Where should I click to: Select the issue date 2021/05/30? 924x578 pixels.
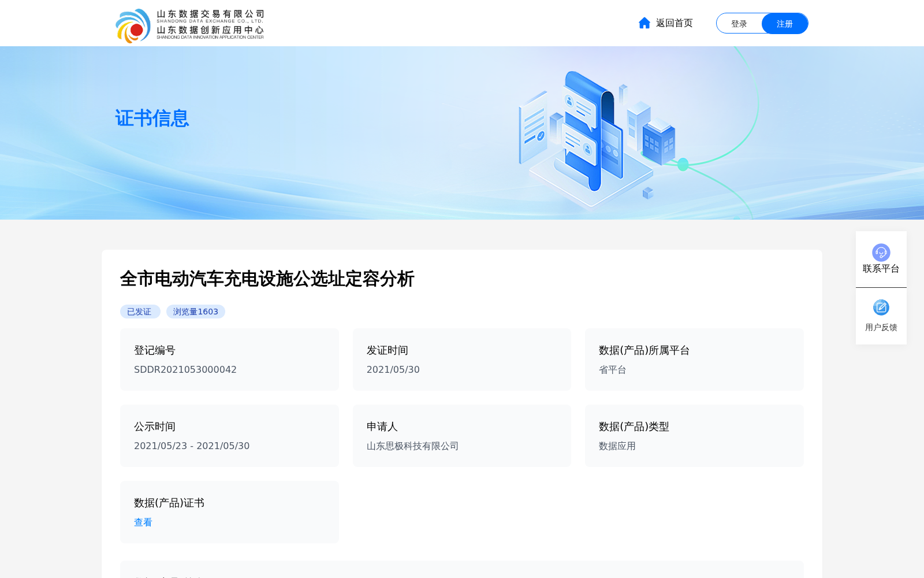click(393, 370)
